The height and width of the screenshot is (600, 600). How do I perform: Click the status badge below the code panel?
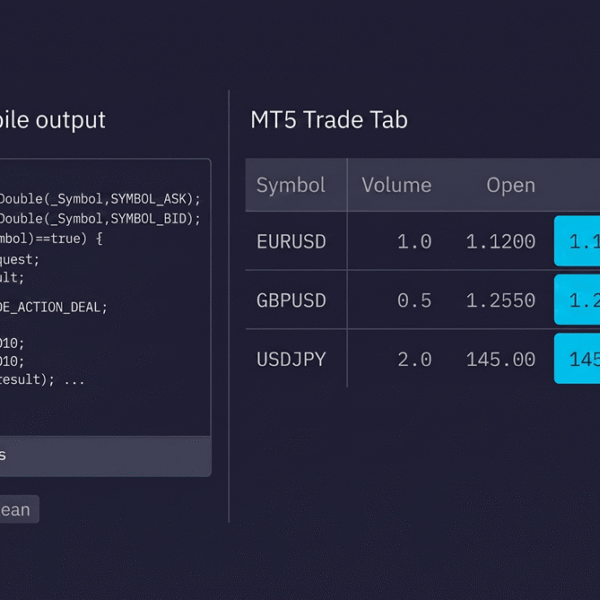pyautogui.click(x=19, y=509)
